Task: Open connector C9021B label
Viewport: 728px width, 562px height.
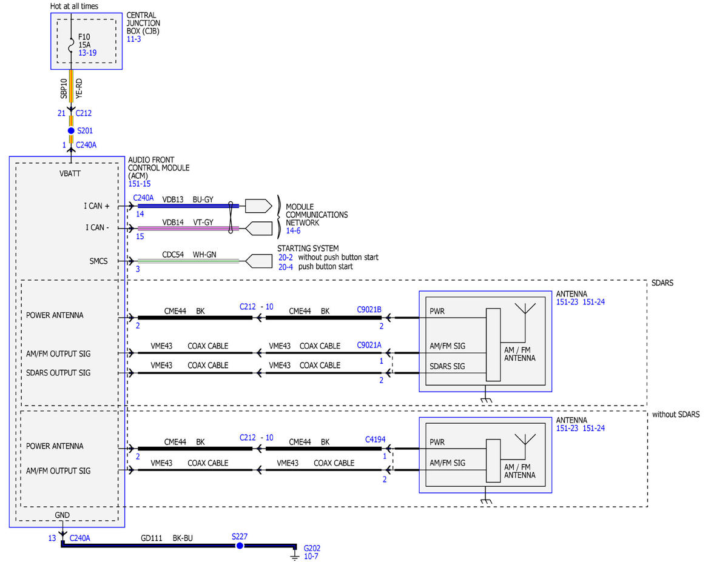Action: 369,311
